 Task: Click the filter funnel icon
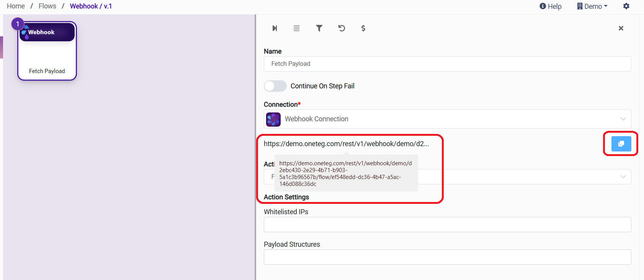(x=319, y=28)
